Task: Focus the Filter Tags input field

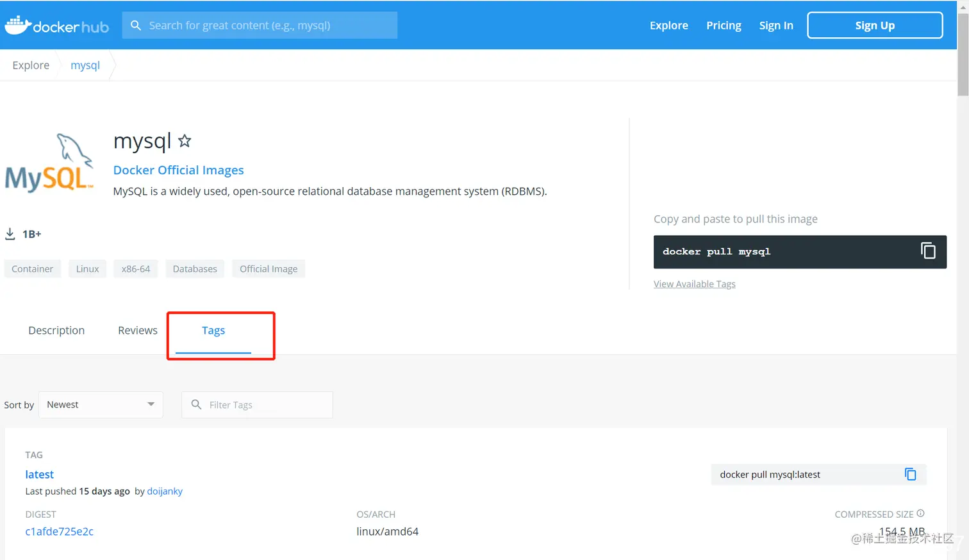Action: pos(257,404)
